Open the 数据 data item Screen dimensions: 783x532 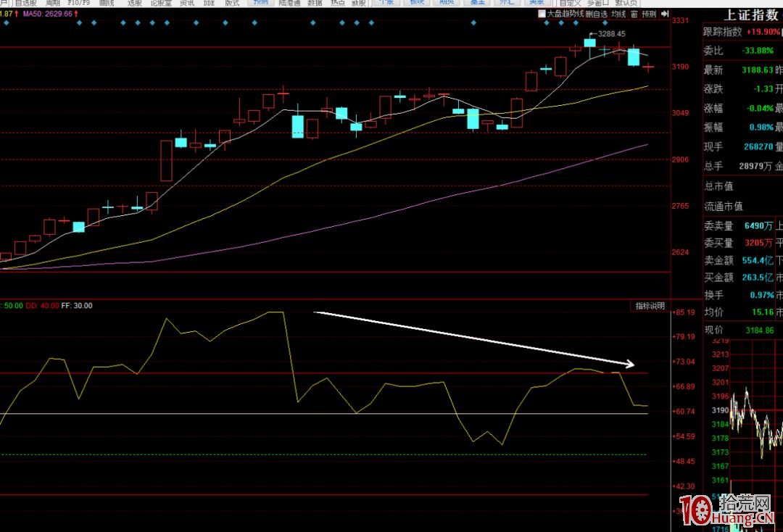[315, 3]
